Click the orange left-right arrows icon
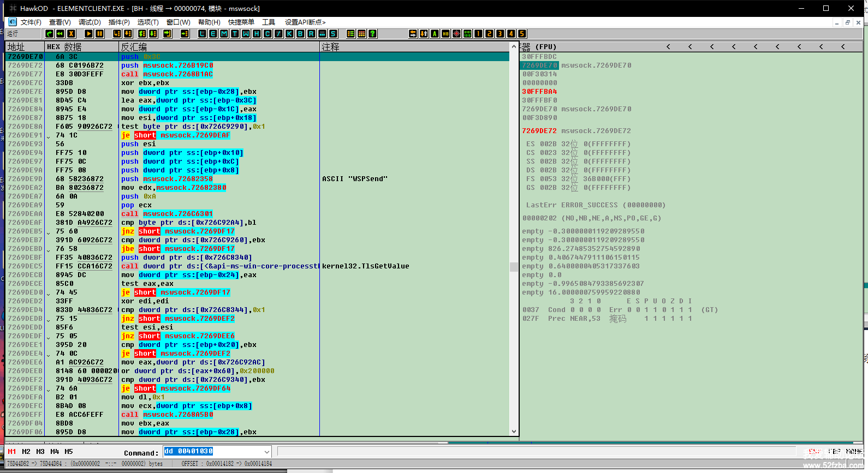The height and width of the screenshot is (473, 868). click(413, 34)
